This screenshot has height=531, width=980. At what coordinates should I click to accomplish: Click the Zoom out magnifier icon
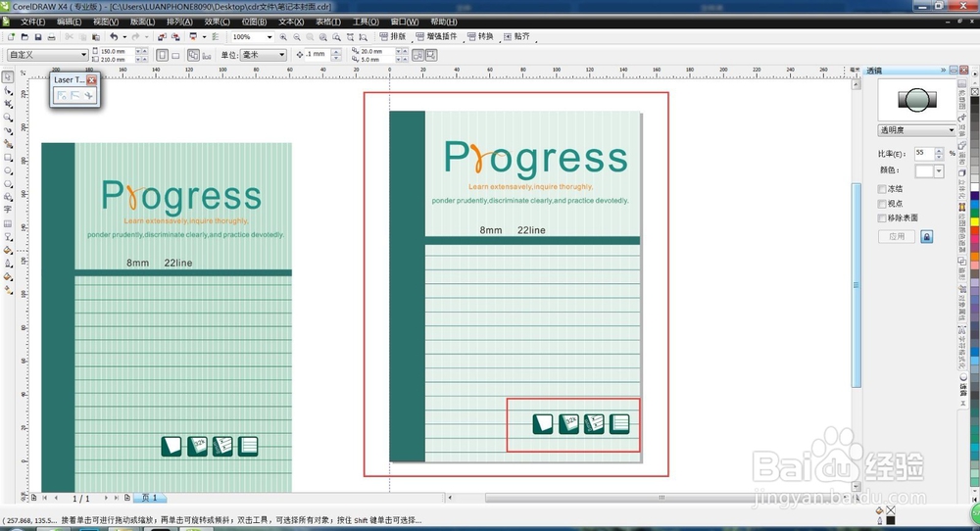tap(297, 37)
